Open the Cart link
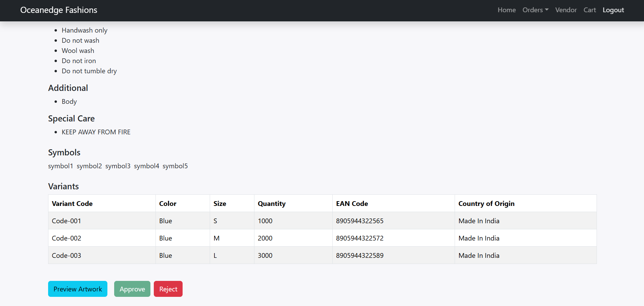Screen dimensions: 644x306 [589, 10]
